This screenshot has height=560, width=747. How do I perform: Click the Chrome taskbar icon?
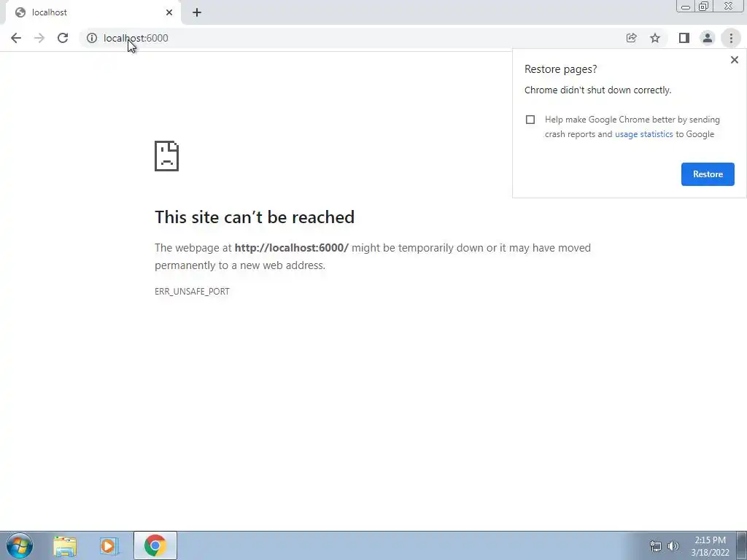[155, 545]
